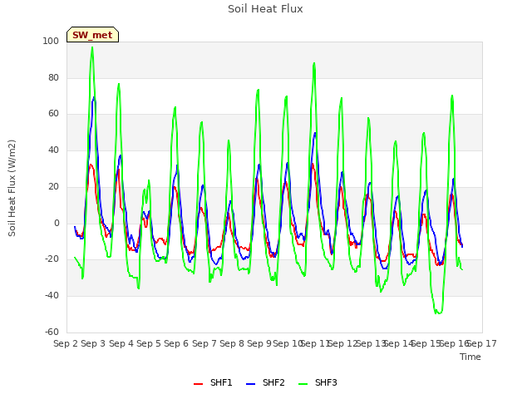532x399 pixels.
Task: Click the blue SHF2 legend color marker
Action: (x=250, y=384)
